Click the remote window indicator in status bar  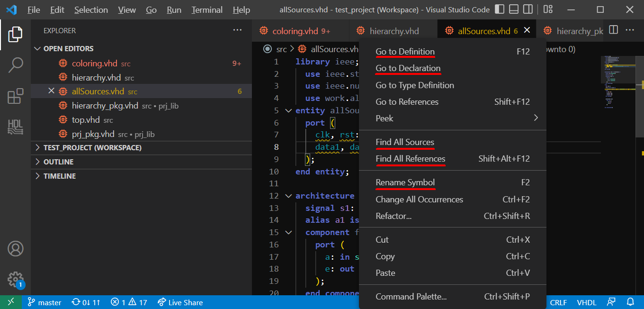point(10,302)
